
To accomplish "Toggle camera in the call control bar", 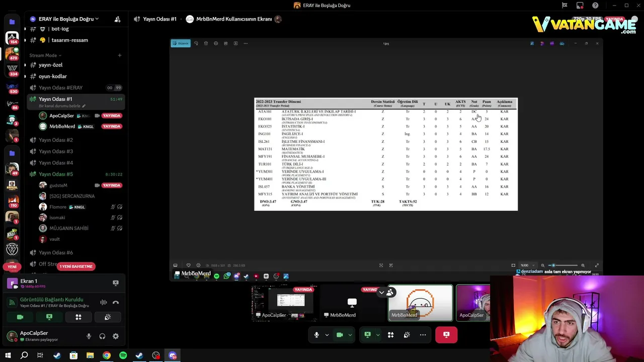I will point(340,335).
